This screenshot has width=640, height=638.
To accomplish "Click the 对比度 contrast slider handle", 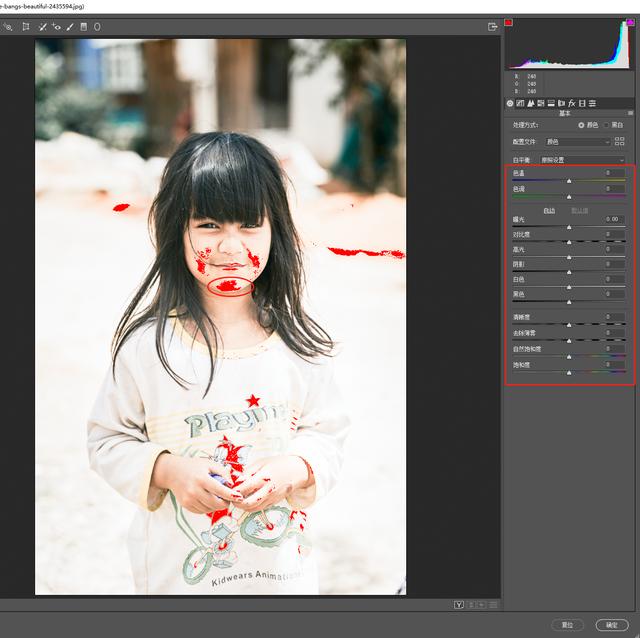I will 569,242.
